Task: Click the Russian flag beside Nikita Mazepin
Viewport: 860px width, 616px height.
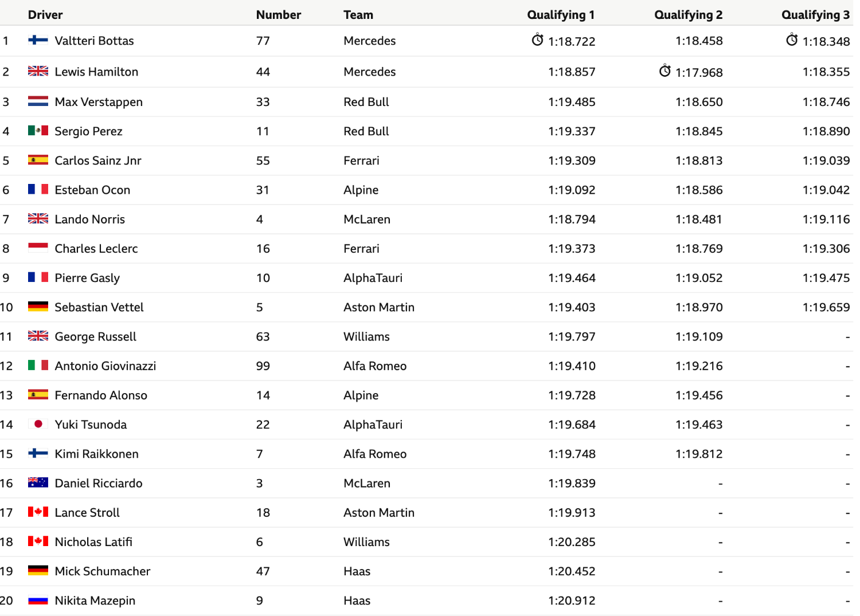Action: pyautogui.click(x=38, y=600)
